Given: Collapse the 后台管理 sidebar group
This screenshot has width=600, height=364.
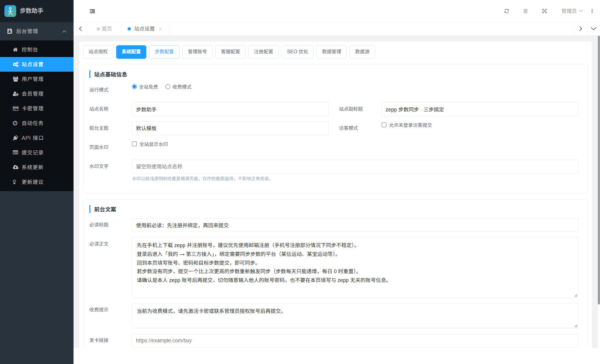Looking at the screenshot, I should coord(37,31).
